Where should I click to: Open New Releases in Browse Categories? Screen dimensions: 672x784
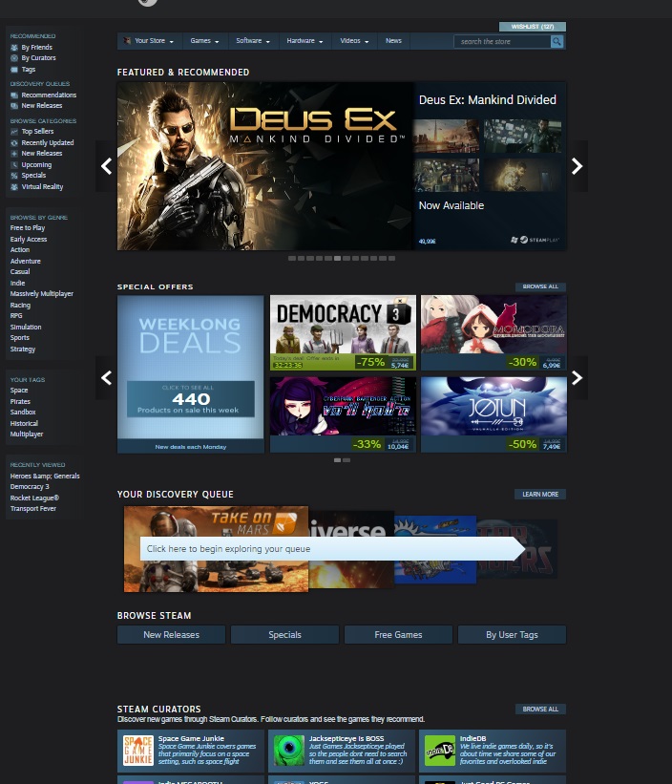(x=41, y=154)
